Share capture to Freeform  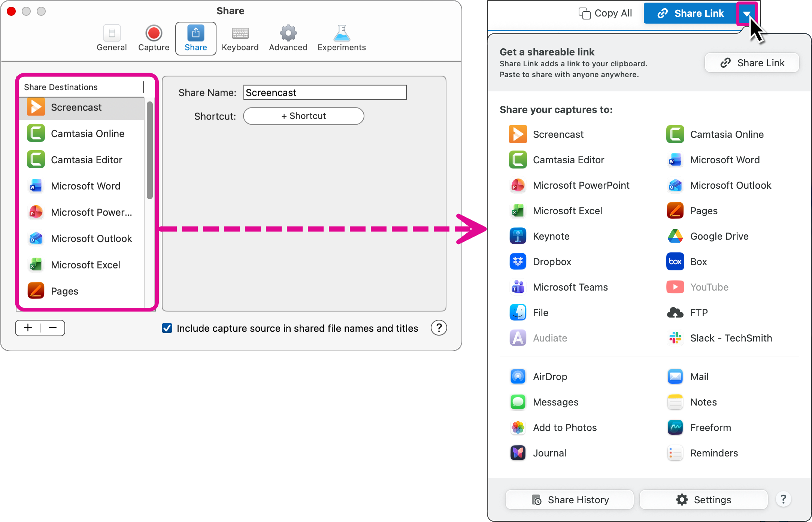click(x=699, y=428)
